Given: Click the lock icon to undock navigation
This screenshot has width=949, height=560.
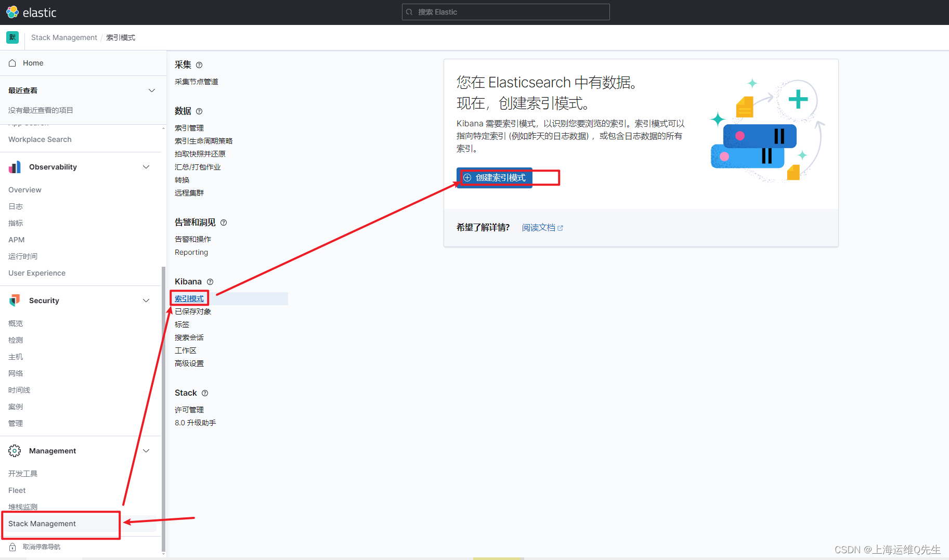Looking at the screenshot, I should click(12, 547).
